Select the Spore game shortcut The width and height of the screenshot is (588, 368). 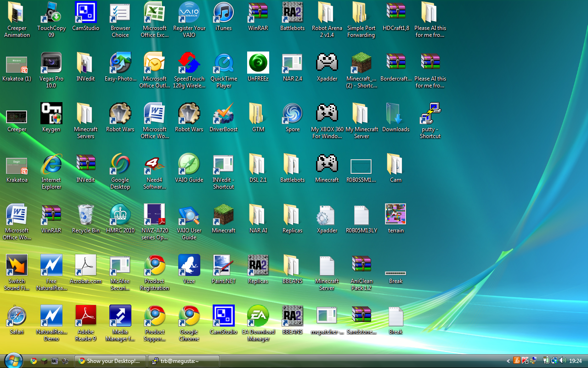tap(293, 114)
